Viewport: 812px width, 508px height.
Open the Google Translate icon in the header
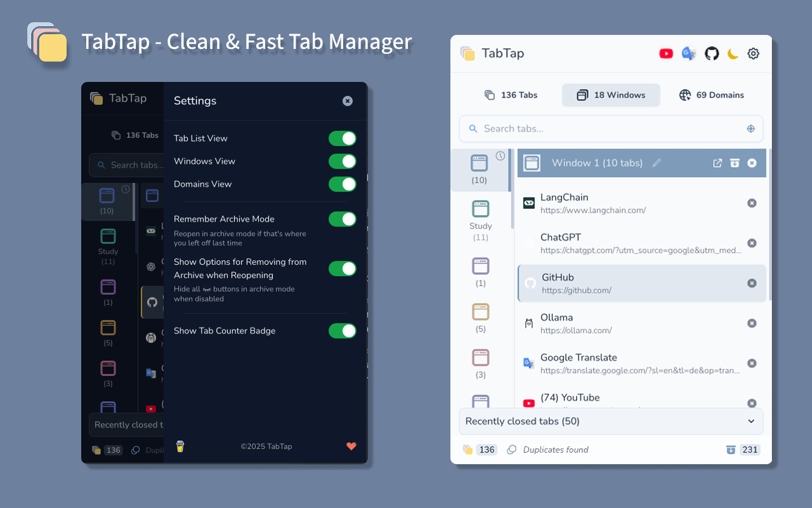[x=688, y=53]
